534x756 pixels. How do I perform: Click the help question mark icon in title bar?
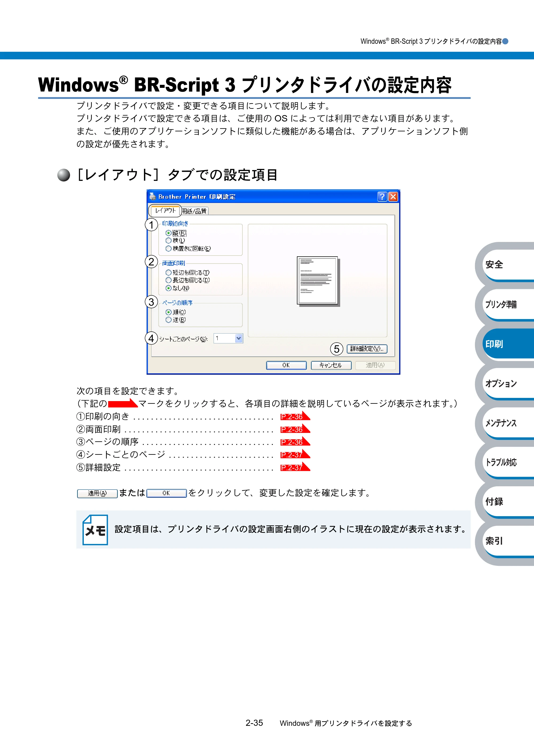coord(382,197)
